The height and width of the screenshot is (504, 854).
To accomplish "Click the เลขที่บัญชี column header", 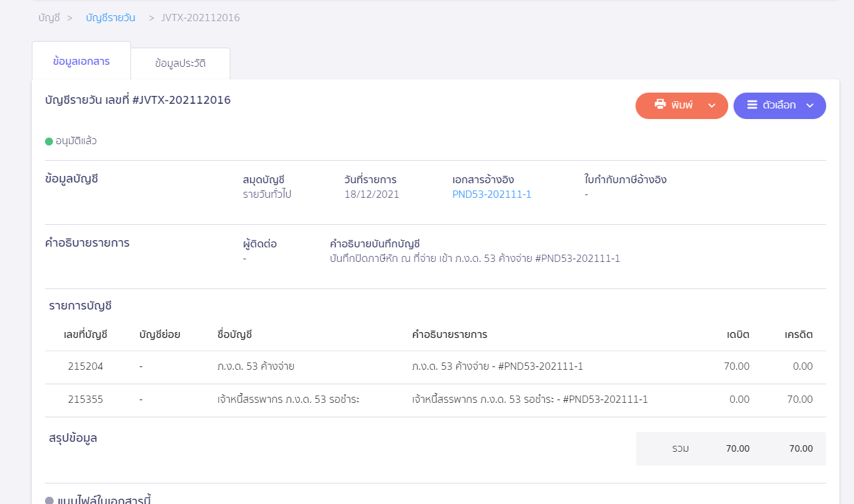I will (85, 335).
